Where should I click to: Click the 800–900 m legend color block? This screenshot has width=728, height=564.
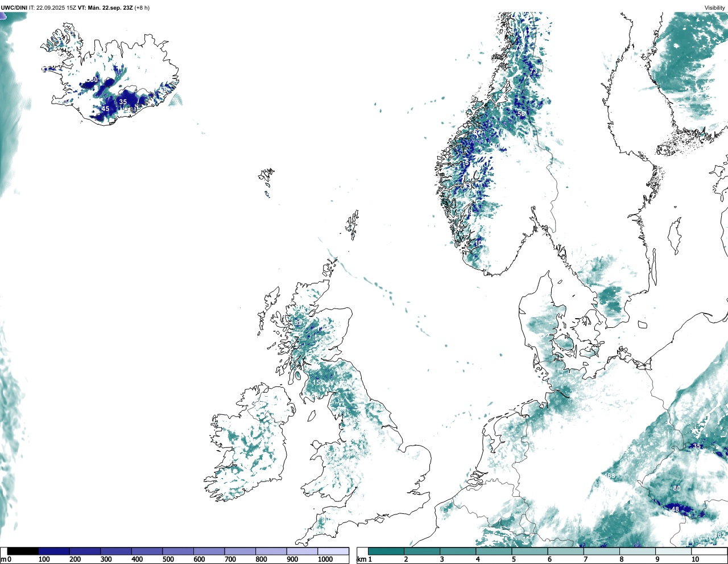coord(271,551)
